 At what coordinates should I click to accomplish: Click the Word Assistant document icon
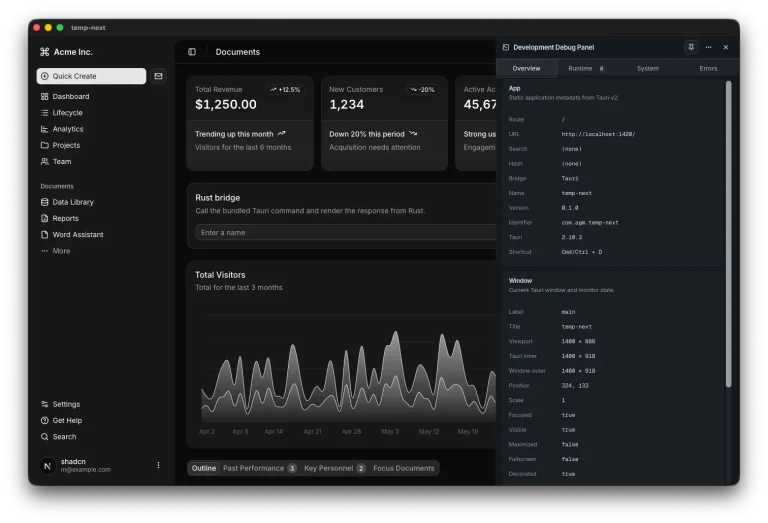click(x=45, y=234)
